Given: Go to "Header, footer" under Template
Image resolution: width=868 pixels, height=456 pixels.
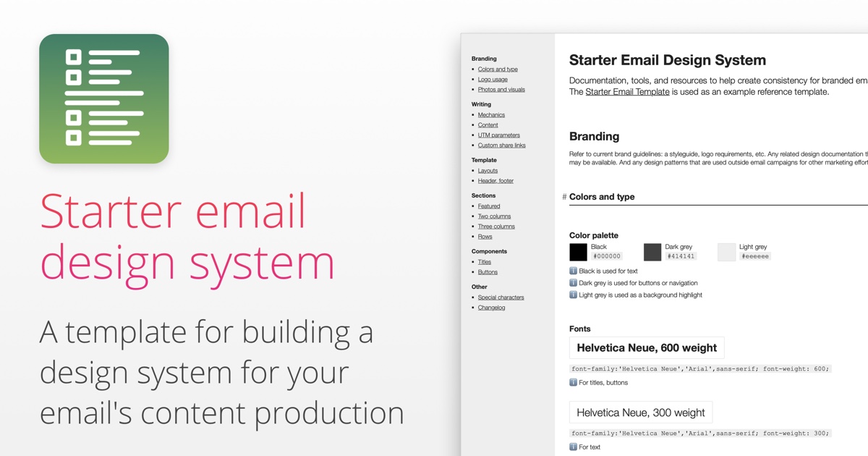Looking at the screenshot, I should click(495, 180).
